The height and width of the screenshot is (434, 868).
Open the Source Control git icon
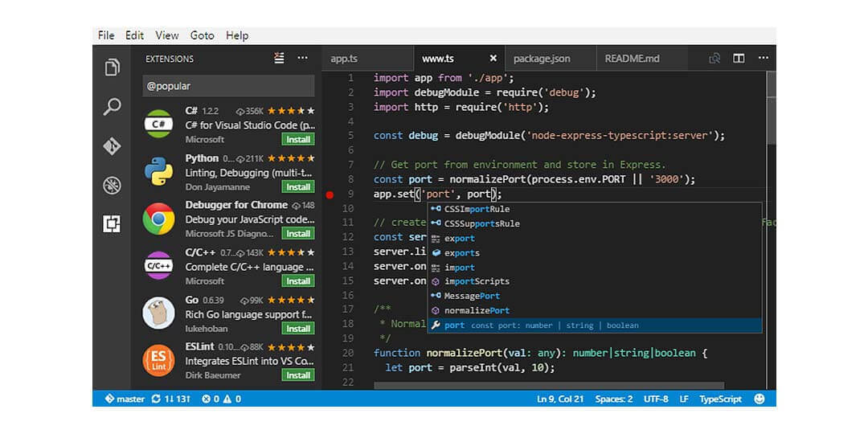[112, 146]
